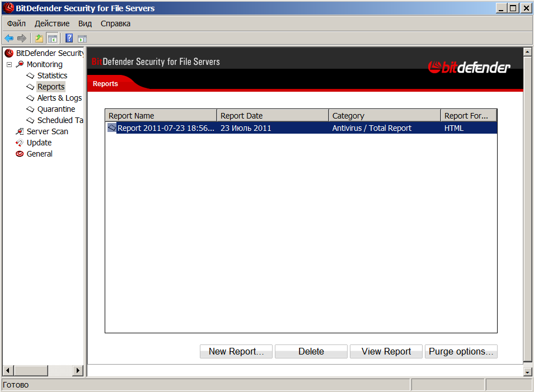Open the Server Scan section
The width and height of the screenshot is (534, 392).
[x=48, y=131]
